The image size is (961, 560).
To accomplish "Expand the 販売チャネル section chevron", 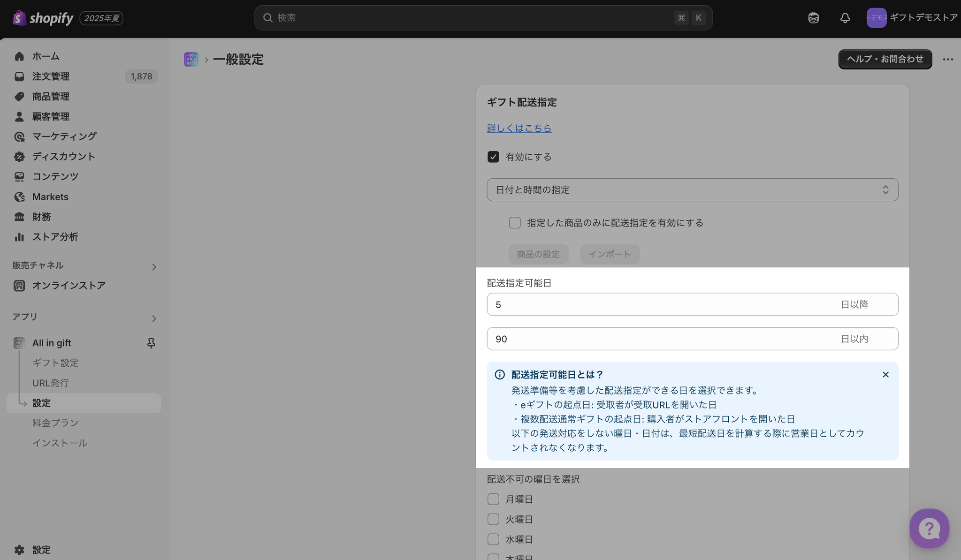I will (154, 267).
